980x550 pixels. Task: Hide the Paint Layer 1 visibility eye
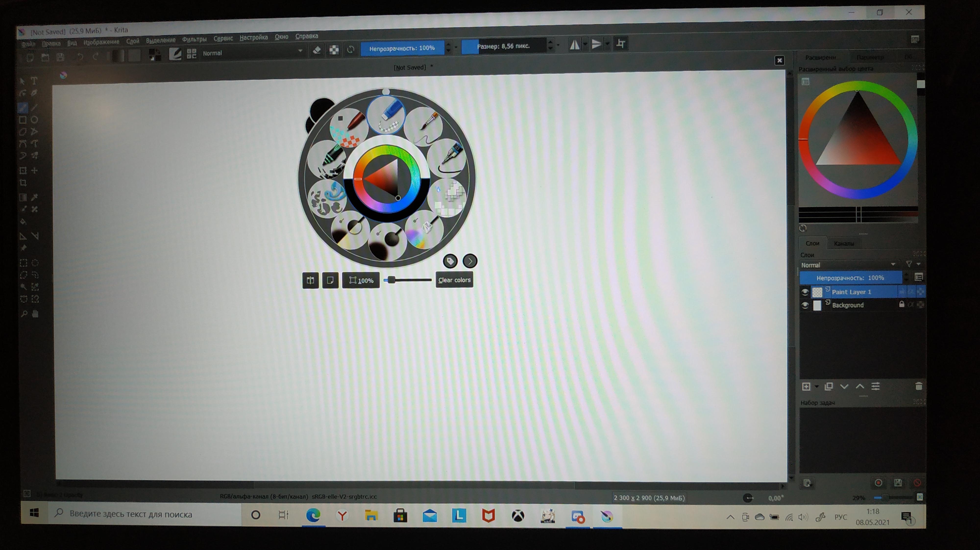[x=805, y=292]
